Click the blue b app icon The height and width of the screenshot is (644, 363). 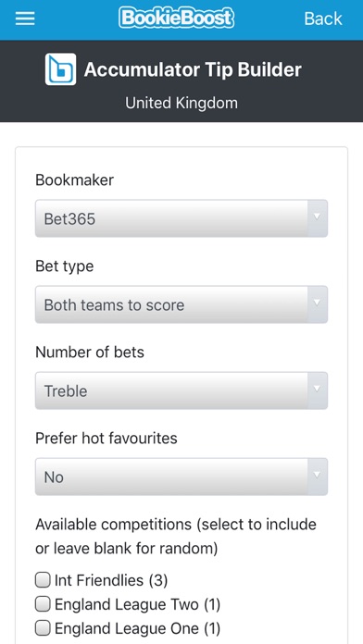(x=60, y=69)
